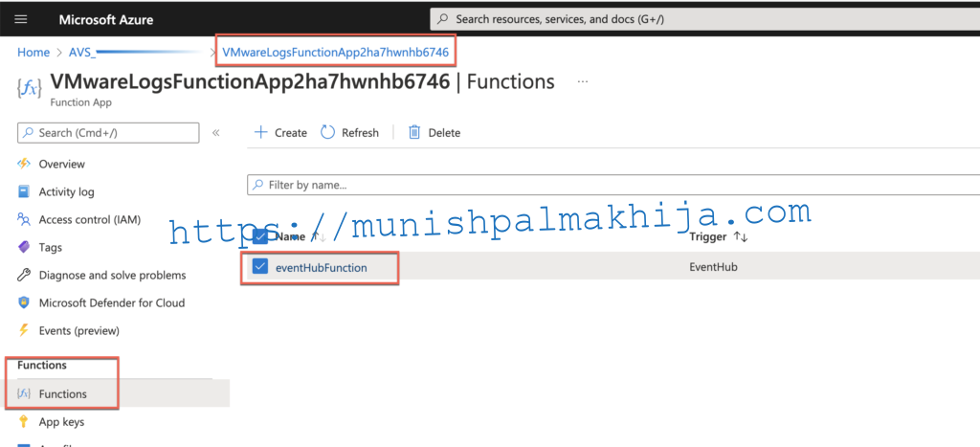Open Access control (IAM)

pyautogui.click(x=89, y=219)
